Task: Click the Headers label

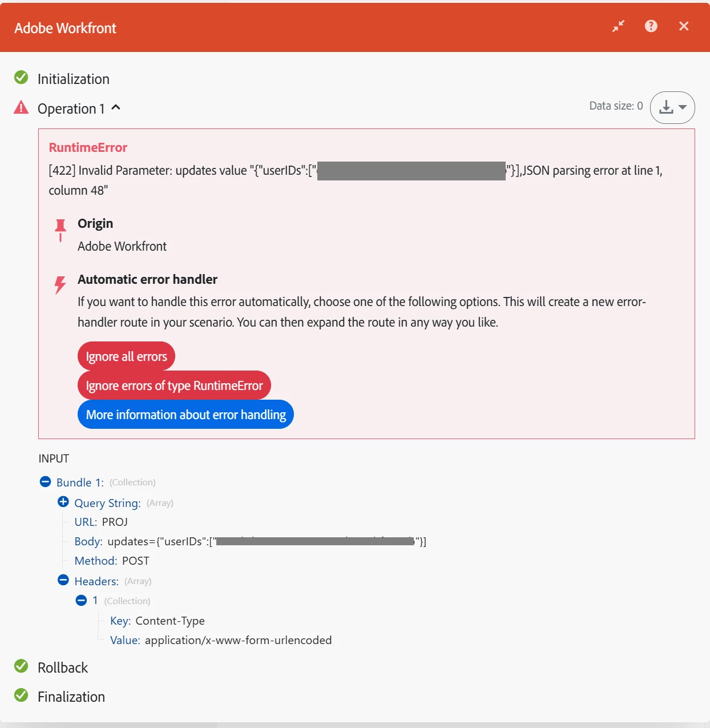Action: [96, 581]
